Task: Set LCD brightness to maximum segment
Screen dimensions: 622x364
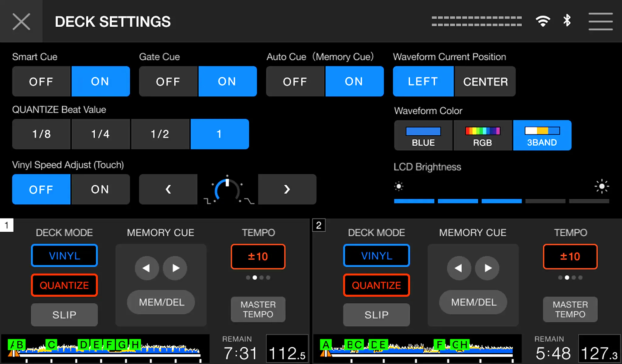Action: (589, 201)
